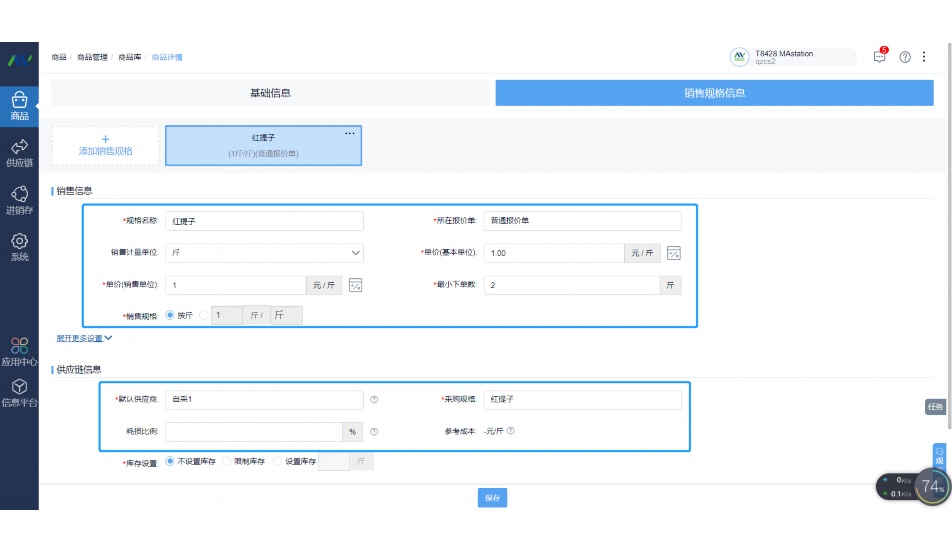Go to 进销存 in sidebar
The image size is (952, 552).
coord(19,199)
